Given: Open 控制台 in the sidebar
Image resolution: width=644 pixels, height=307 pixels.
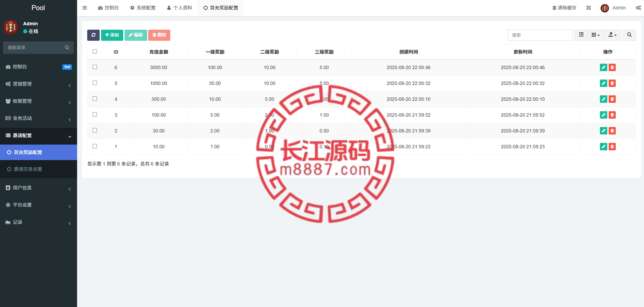Looking at the screenshot, I should click(38, 67).
